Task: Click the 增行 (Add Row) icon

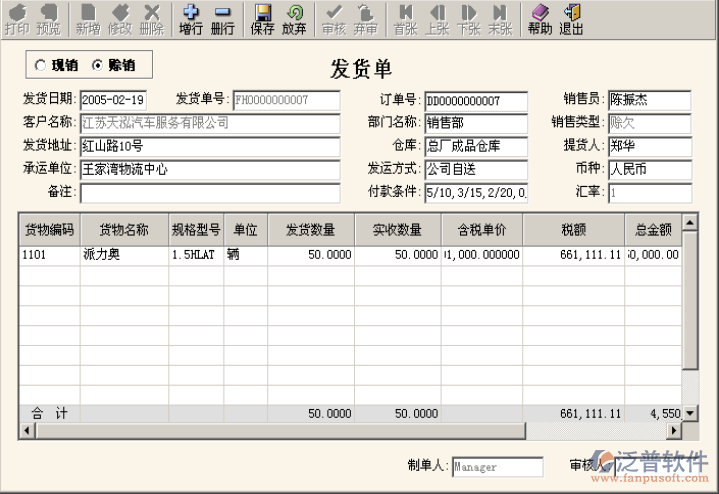Action: (x=191, y=19)
